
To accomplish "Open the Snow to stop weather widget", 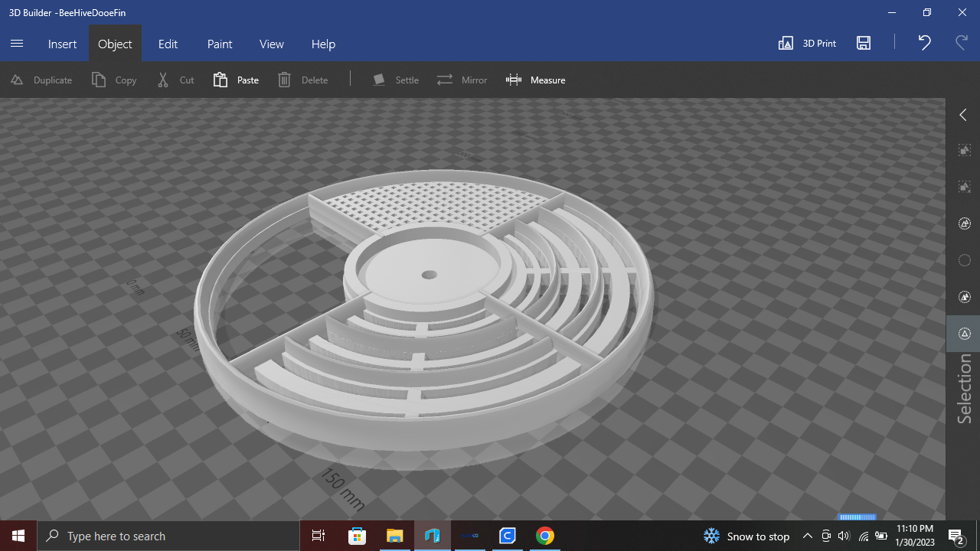I will click(x=746, y=536).
